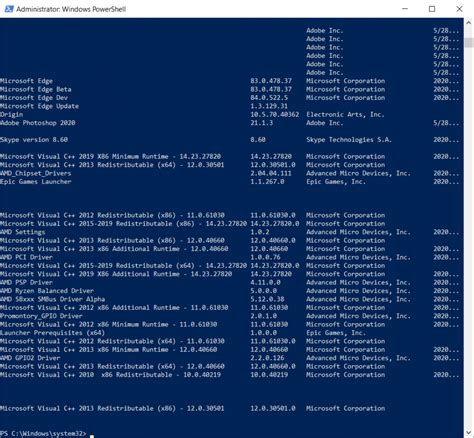Click 'AMD Ryzen Balanced Driver' text
474x438 pixels.
pyautogui.click(x=47, y=291)
